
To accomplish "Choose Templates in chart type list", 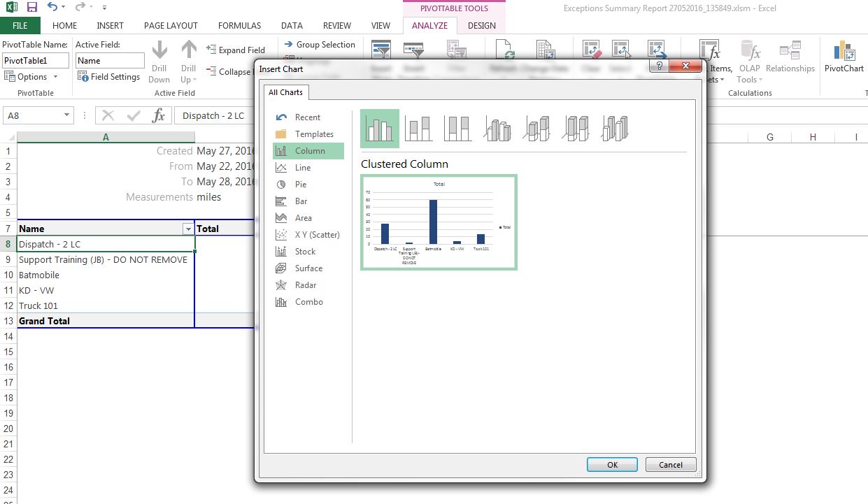I will coord(308,134).
